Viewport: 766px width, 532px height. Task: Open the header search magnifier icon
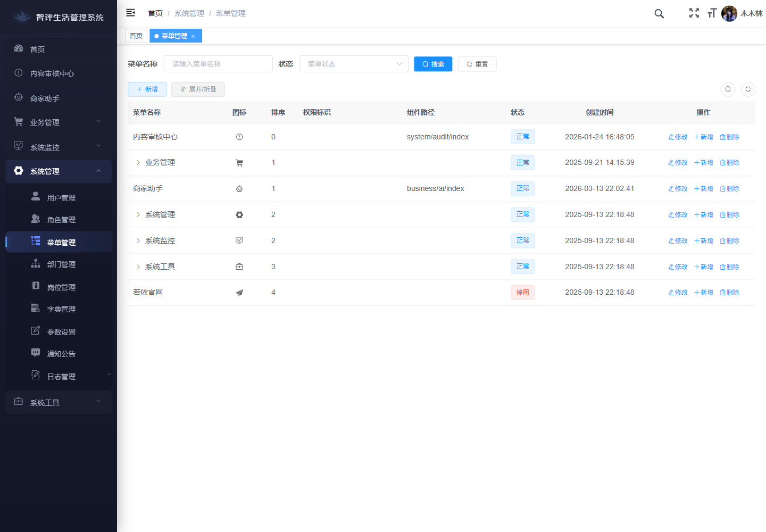[x=659, y=14]
